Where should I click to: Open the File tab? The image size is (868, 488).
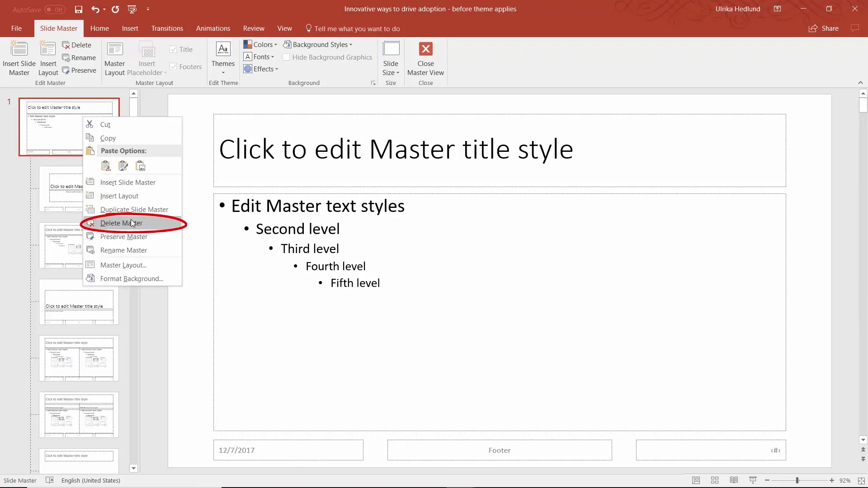click(16, 28)
